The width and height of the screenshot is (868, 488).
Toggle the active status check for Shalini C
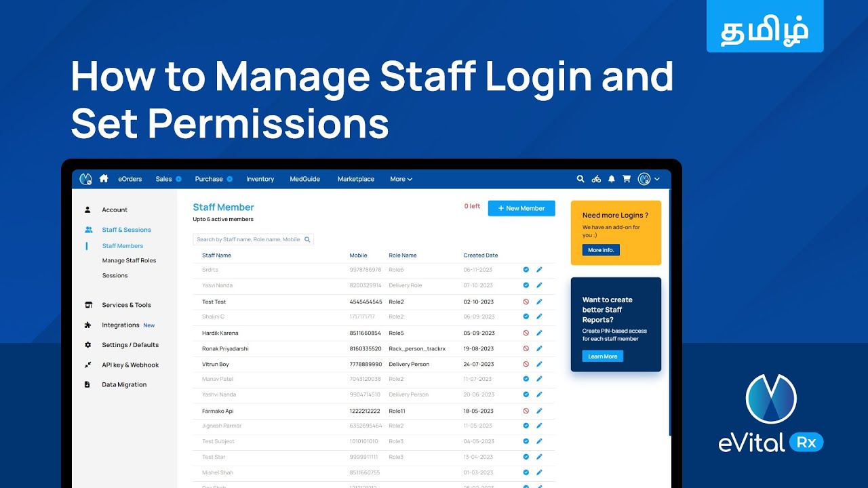526,317
